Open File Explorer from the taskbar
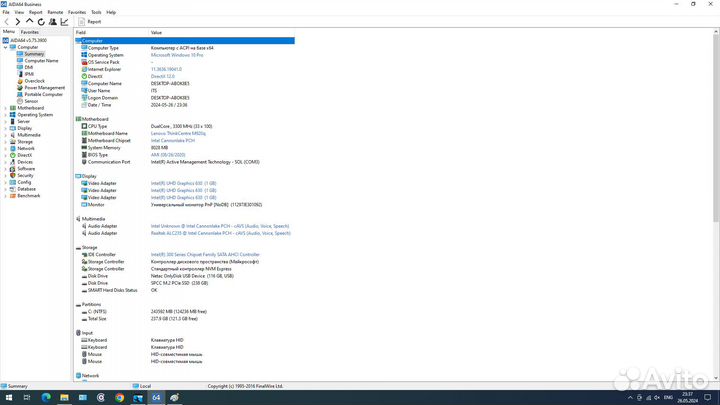The height and width of the screenshot is (405, 720). 64,398
